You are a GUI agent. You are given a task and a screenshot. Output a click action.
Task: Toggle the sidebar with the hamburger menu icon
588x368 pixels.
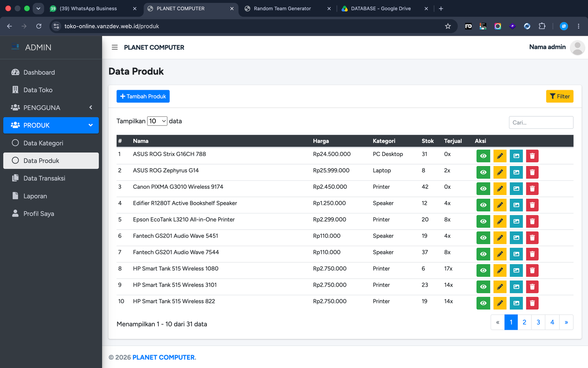point(115,47)
